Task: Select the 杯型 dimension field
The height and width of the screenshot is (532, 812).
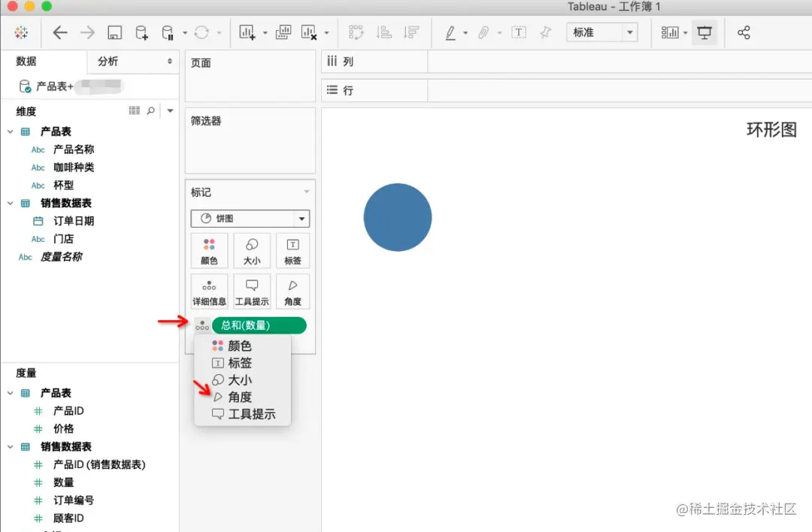Action: click(x=64, y=186)
